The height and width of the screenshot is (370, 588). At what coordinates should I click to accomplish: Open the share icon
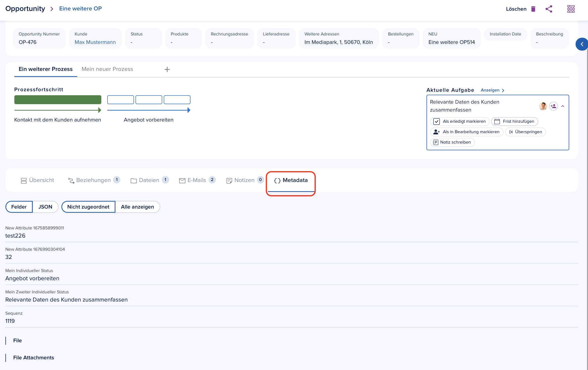(x=549, y=9)
